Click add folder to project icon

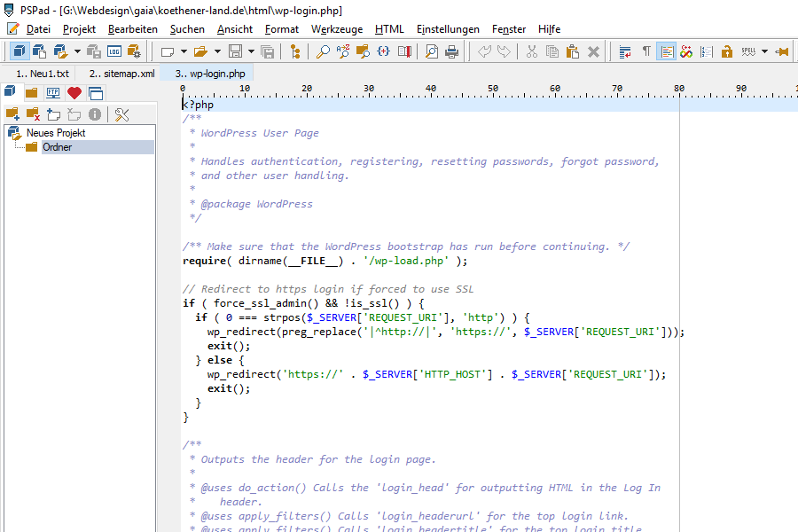point(12,114)
